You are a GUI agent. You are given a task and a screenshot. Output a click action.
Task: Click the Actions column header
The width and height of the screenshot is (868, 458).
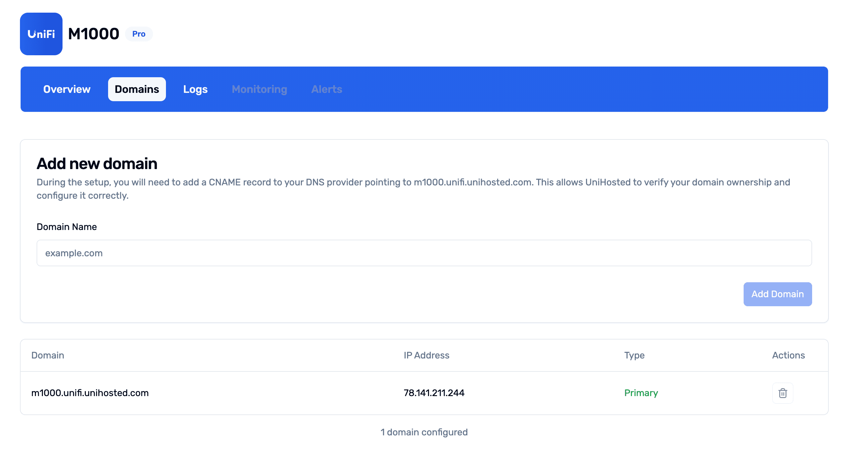click(789, 355)
